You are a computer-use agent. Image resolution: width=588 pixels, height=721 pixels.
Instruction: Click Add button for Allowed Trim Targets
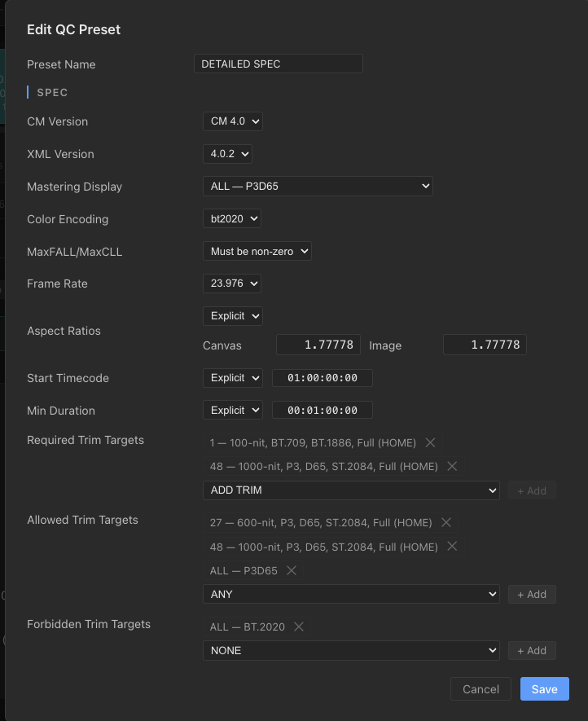pos(532,594)
